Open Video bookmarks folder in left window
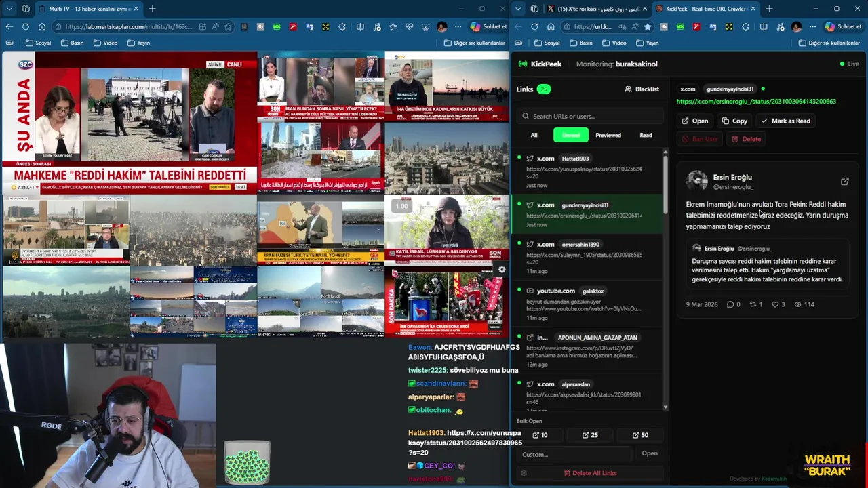Image resolution: width=868 pixels, height=488 pixels. click(104, 43)
